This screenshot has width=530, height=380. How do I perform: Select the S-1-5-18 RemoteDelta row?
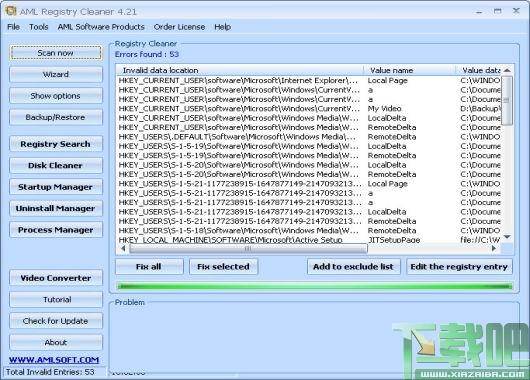point(309,231)
